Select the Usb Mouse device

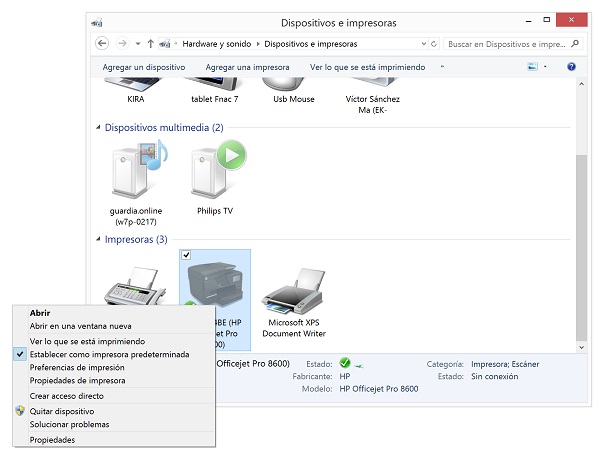(293, 90)
